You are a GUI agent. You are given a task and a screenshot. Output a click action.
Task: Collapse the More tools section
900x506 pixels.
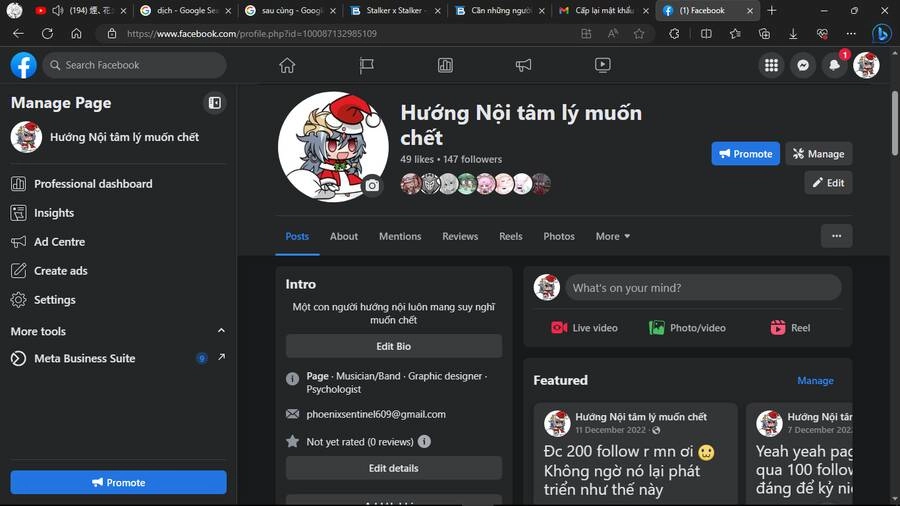click(221, 331)
